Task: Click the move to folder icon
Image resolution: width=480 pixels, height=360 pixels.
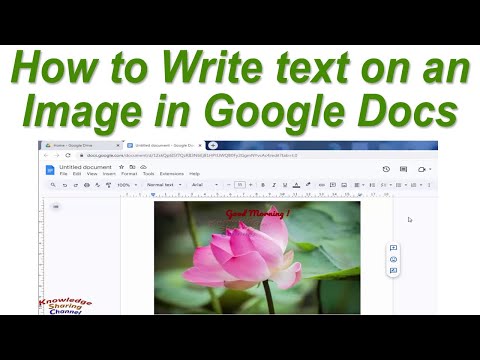Action: pyautogui.click(x=132, y=167)
